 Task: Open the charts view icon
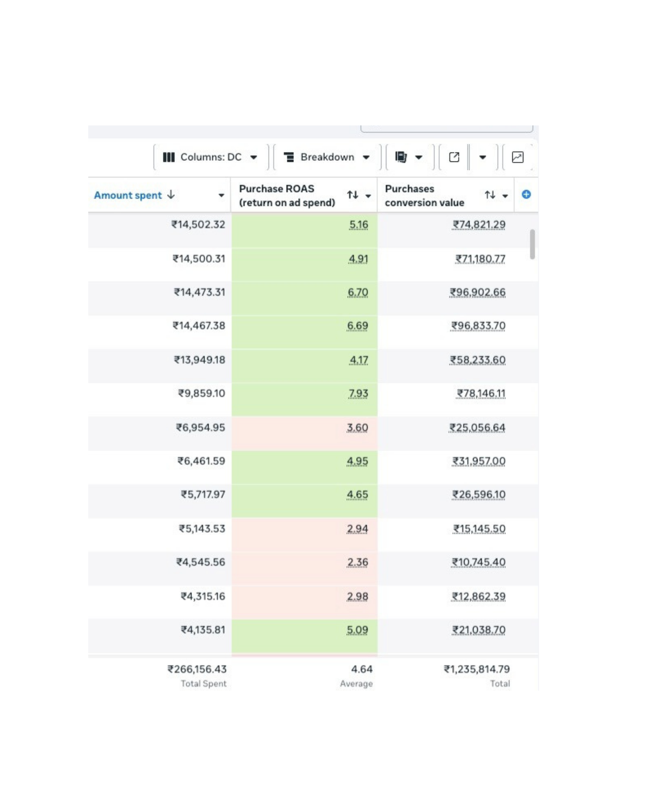pos(517,157)
